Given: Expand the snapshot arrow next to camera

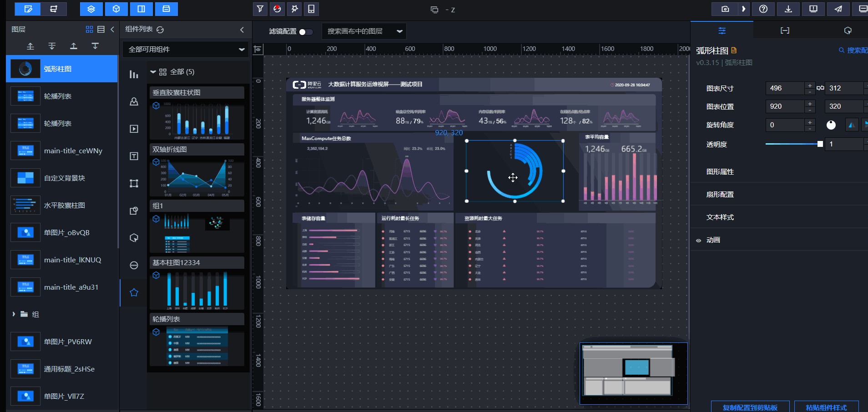Looking at the screenshot, I should click(x=743, y=9).
